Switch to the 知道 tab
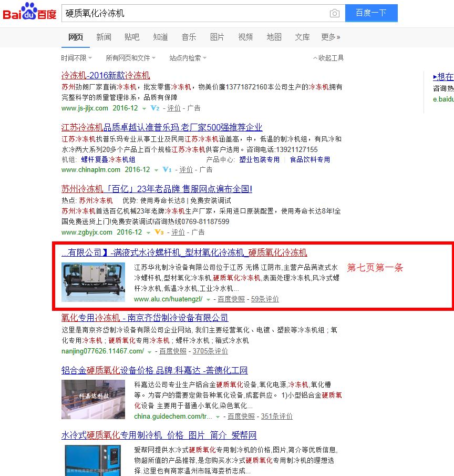This screenshot has height=476, width=454. coord(160,37)
